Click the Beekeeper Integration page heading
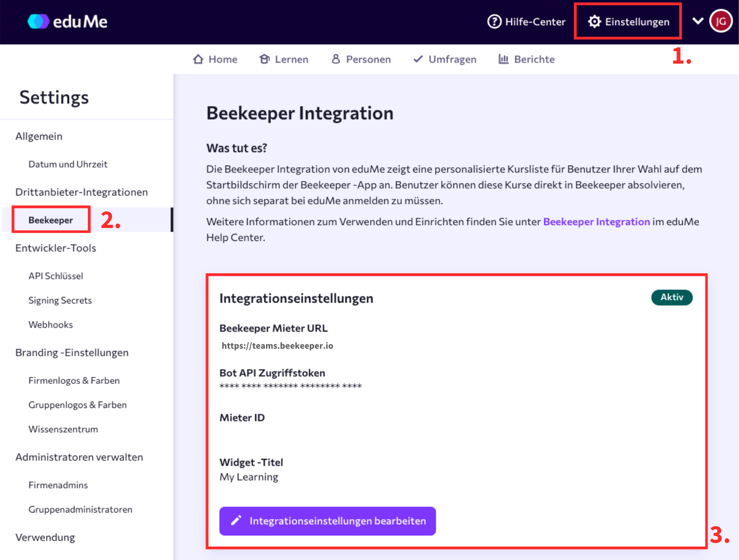739x560 pixels. coord(300,113)
